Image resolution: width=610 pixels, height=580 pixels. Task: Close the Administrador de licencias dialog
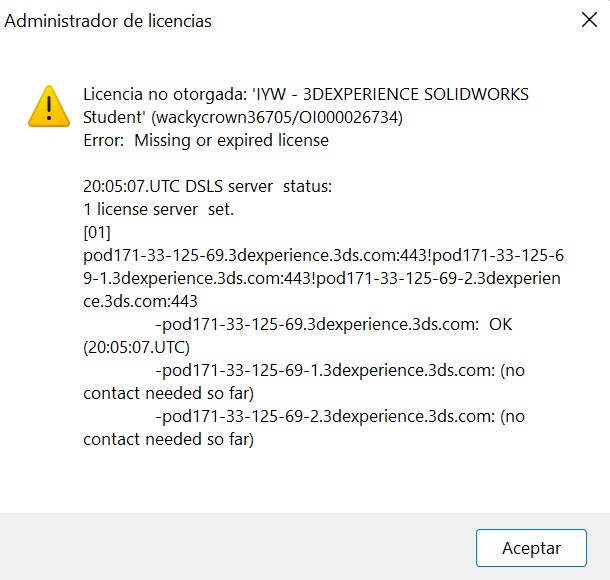coord(589,20)
